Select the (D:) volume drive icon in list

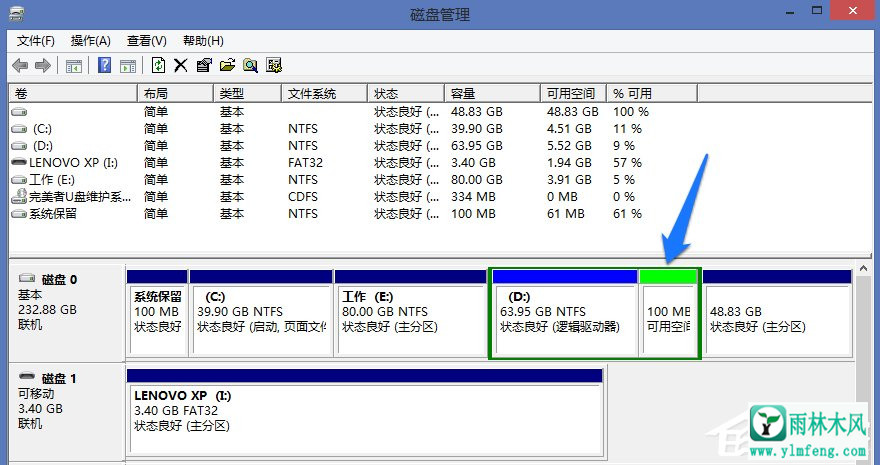(x=19, y=146)
